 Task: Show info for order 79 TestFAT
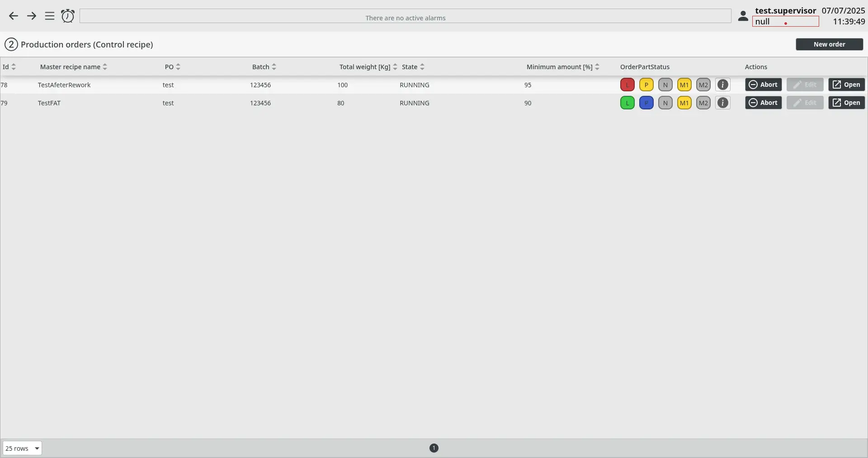(x=723, y=103)
